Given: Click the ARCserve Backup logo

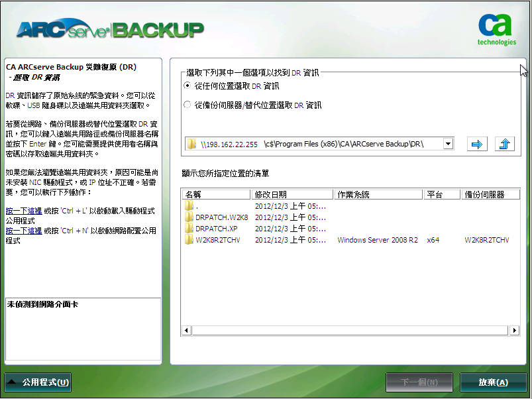Looking at the screenshot, I should [x=110, y=30].
